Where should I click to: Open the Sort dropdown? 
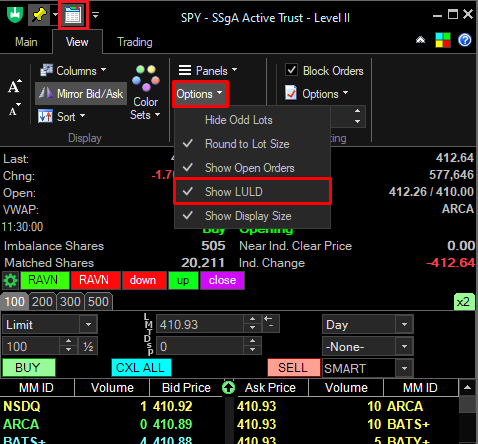(x=62, y=117)
